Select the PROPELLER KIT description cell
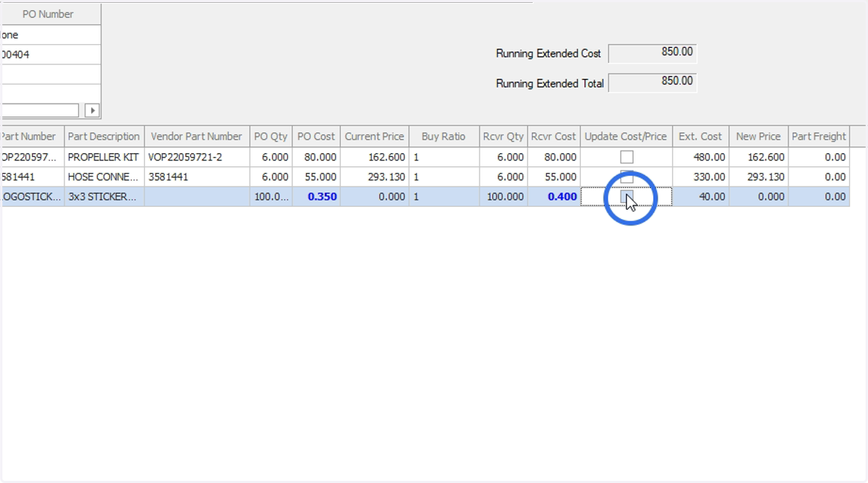This screenshot has width=868, height=483. pyautogui.click(x=104, y=157)
